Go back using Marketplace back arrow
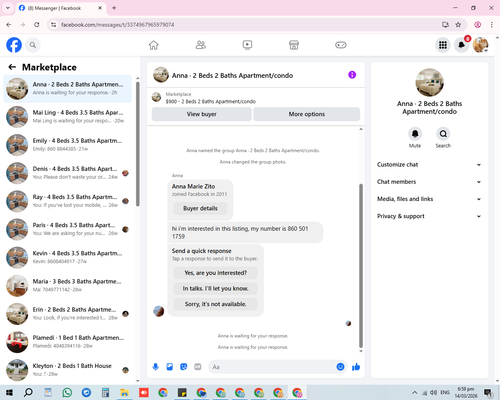 (x=12, y=67)
